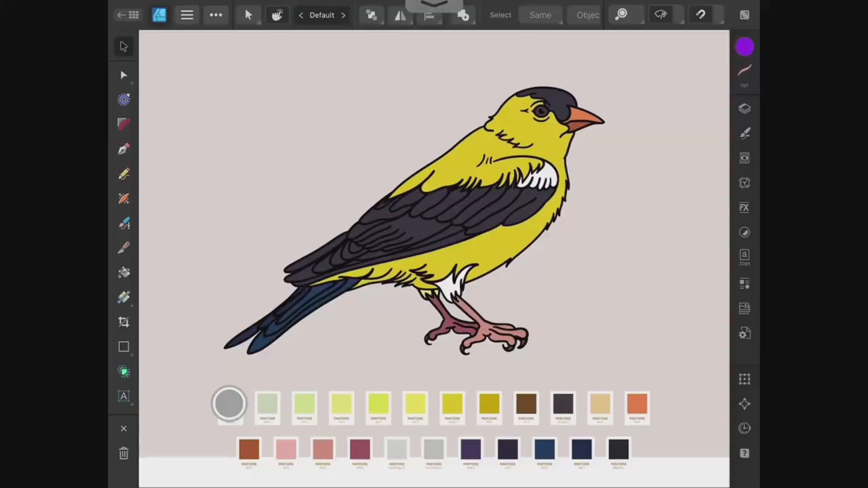Open the History clock panel
868x488 pixels.
coord(745,428)
